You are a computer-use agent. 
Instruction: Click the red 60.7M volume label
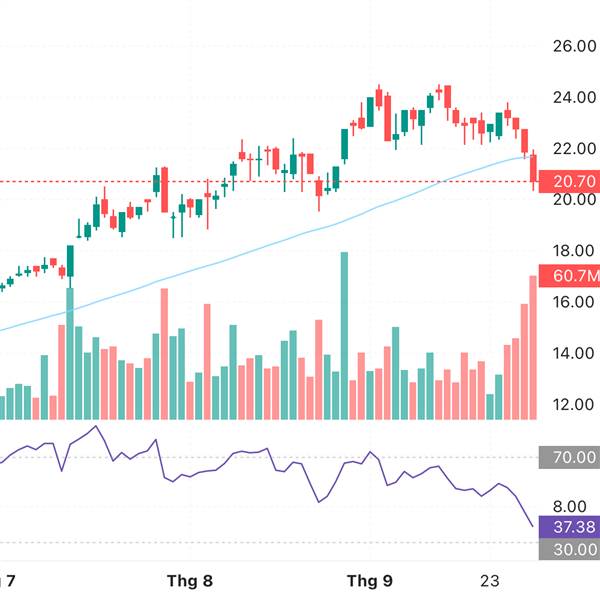point(568,275)
